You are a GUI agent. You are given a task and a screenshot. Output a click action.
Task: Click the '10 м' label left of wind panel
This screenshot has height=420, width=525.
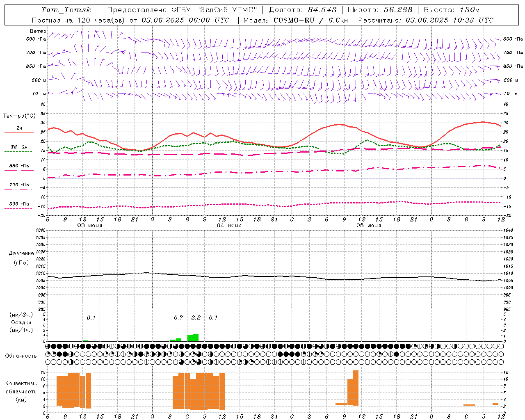coord(39,94)
